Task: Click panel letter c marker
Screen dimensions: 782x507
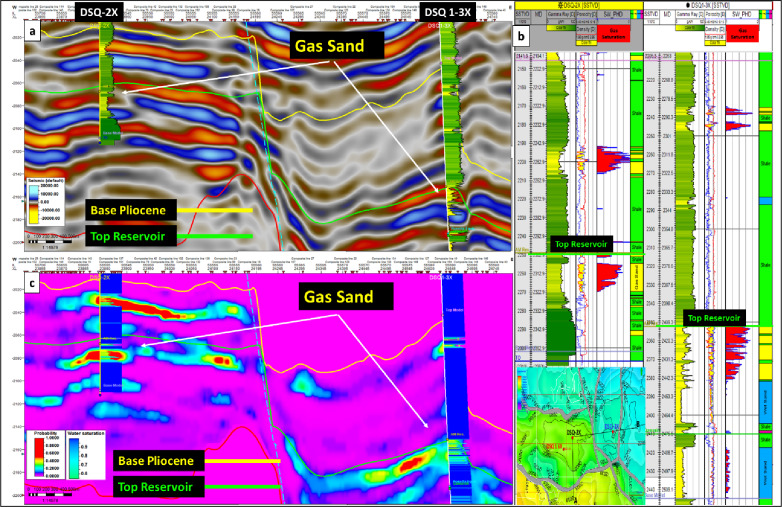Action: click(33, 283)
